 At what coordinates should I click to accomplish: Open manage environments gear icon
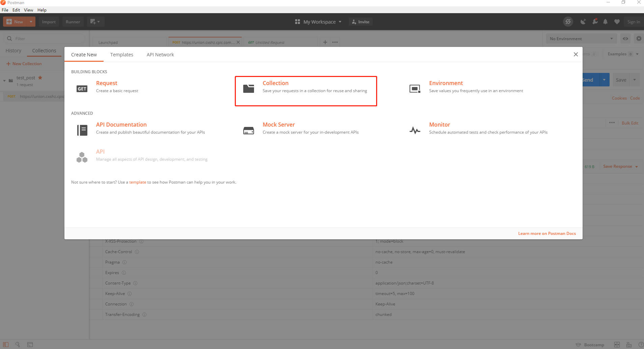coord(639,39)
